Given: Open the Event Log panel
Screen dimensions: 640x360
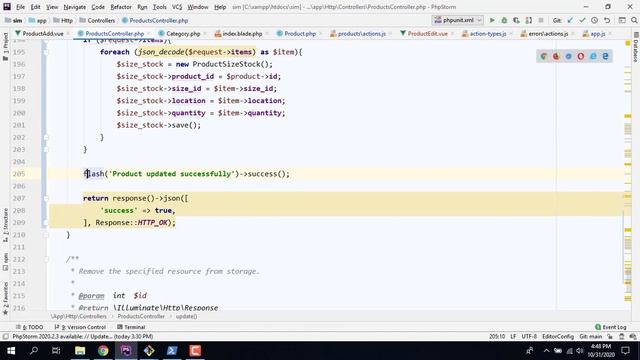Looking at the screenshot, I should coord(611,327).
